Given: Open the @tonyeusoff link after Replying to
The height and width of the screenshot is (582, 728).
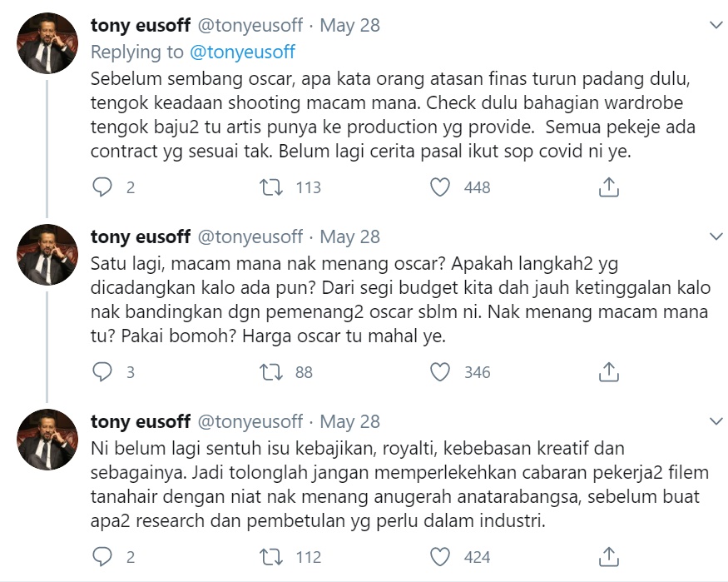Looking at the screenshot, I should pyautogui.click(x=242, y=52).
